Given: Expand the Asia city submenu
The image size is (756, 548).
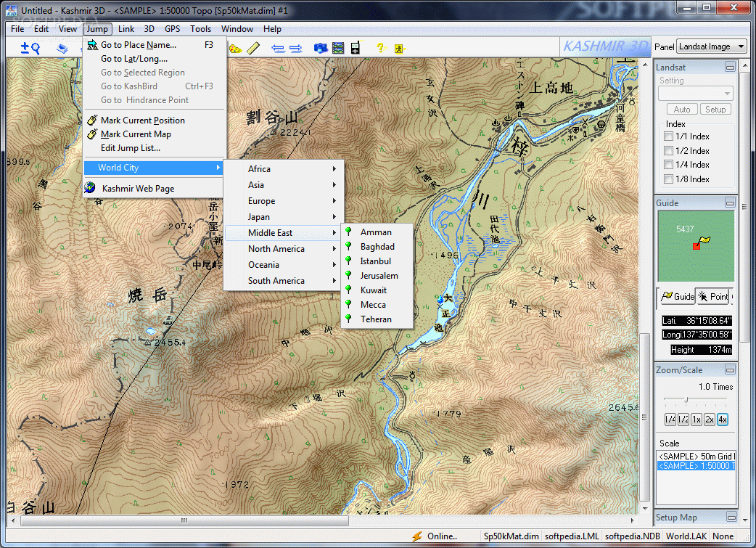Looking at the screenshot, I should (284, 185).
